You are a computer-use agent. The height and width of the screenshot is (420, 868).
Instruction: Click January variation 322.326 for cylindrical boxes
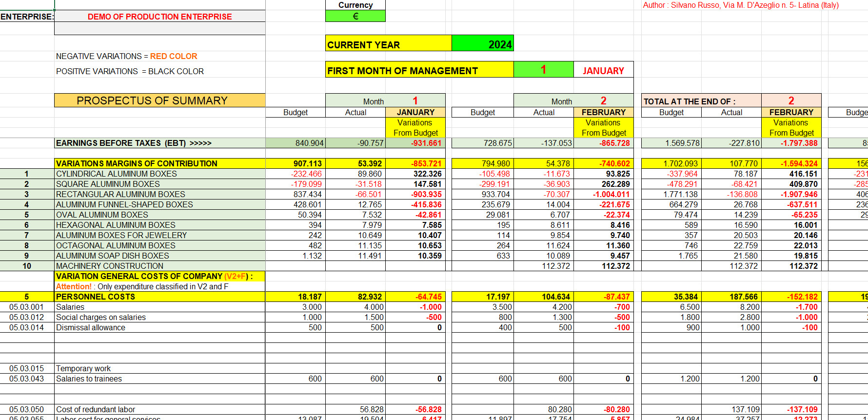(x=415, y=174)
